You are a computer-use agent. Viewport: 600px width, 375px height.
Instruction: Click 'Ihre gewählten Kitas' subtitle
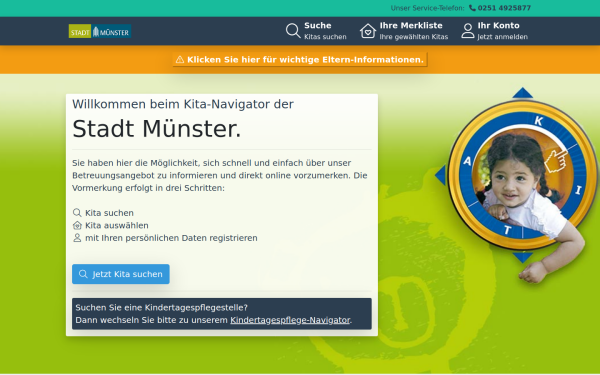tap(414, 37)
